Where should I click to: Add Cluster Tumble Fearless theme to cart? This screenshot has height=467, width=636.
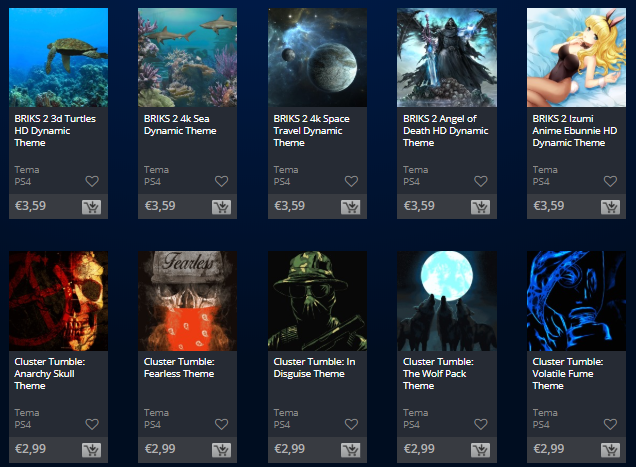point(221,450)
